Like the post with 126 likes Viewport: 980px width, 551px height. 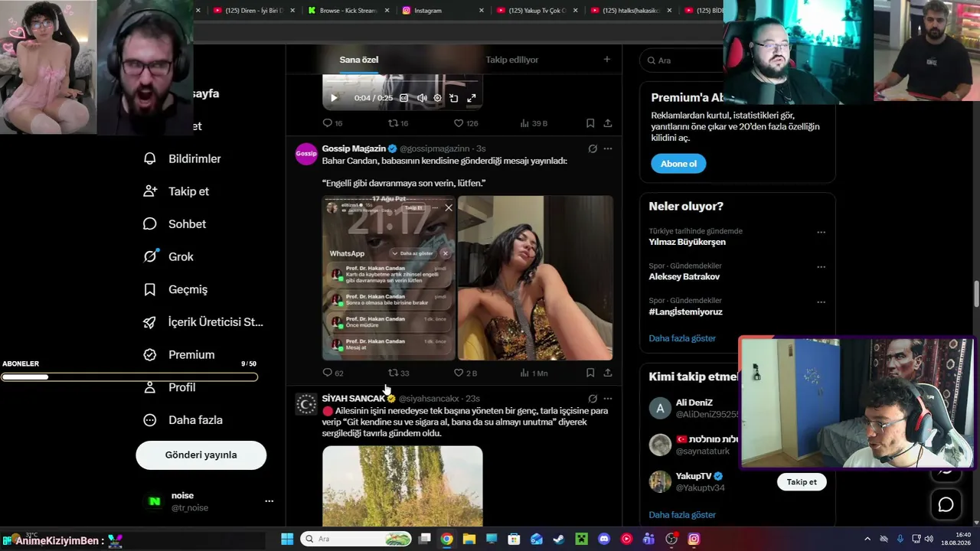coord(465,123)
